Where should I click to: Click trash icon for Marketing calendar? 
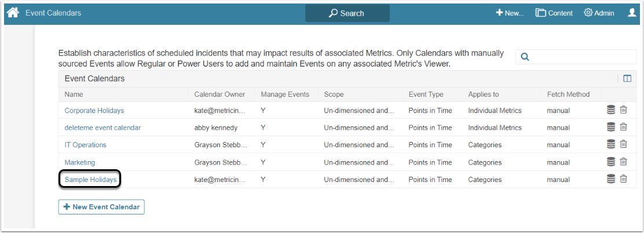[624, 162]
